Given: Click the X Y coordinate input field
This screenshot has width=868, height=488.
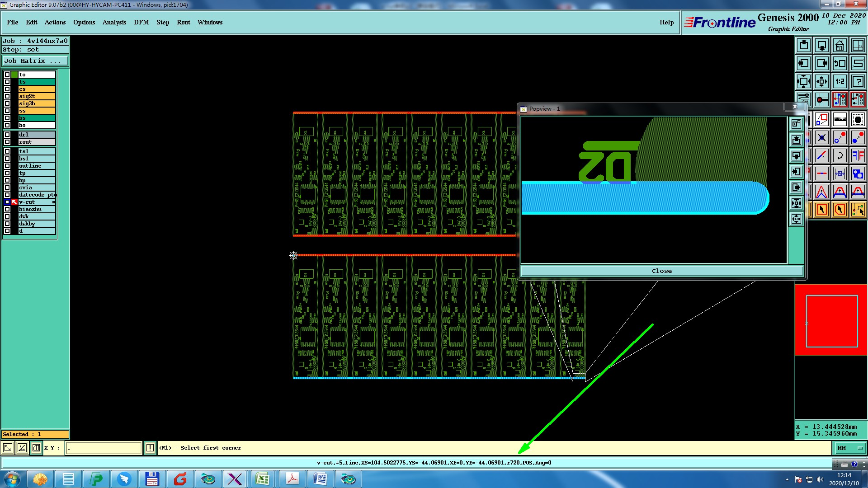Looking at the screenshot, I should tap(104, 448).
